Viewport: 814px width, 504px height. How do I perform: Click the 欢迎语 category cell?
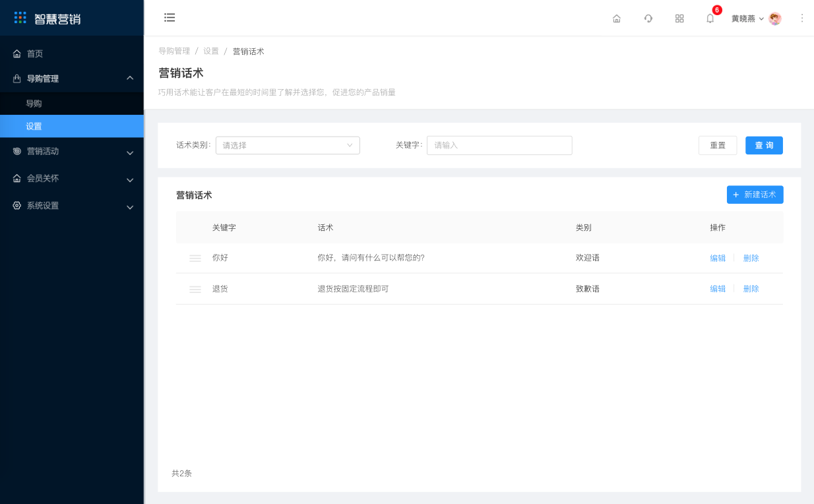pos(588,258)
